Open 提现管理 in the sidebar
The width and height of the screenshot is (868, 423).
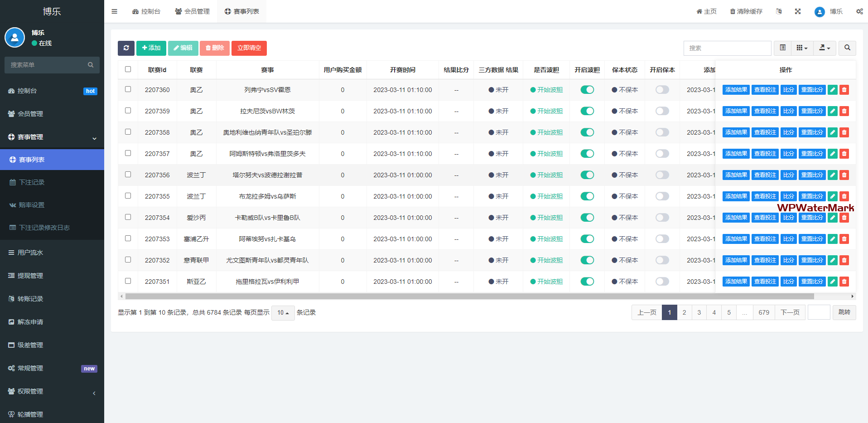pyautogui.click(x=52, y=276)
